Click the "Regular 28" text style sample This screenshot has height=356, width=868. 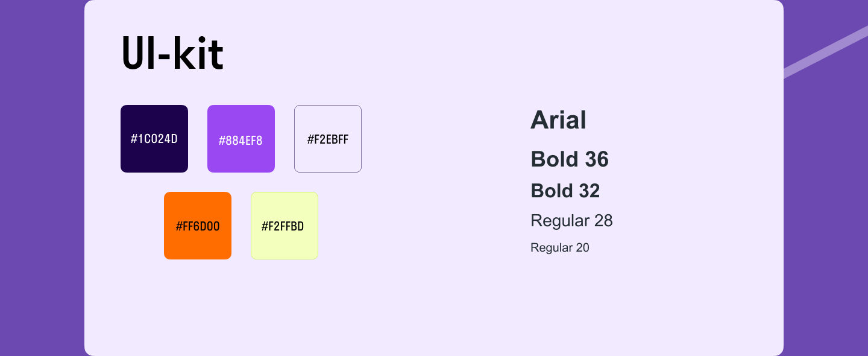pos(571,221)
